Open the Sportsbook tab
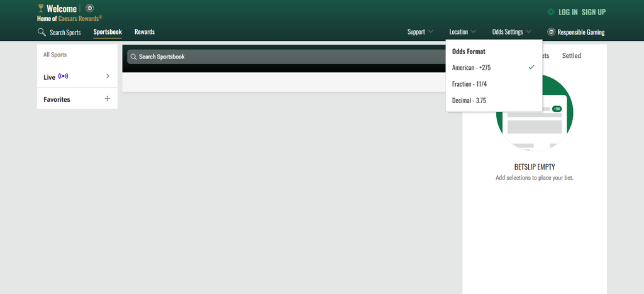Screen dimensions: 644x294 [108, 32]
